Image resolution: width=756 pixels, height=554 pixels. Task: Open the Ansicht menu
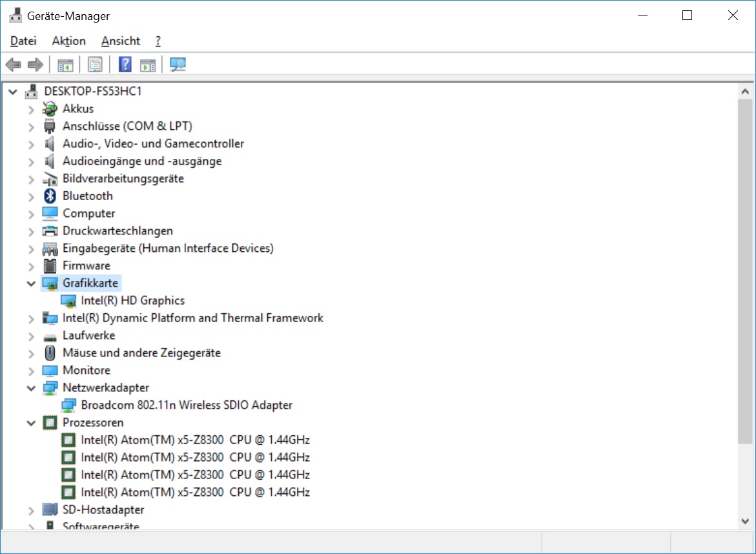pyautogui.click(x=121, y=41)
